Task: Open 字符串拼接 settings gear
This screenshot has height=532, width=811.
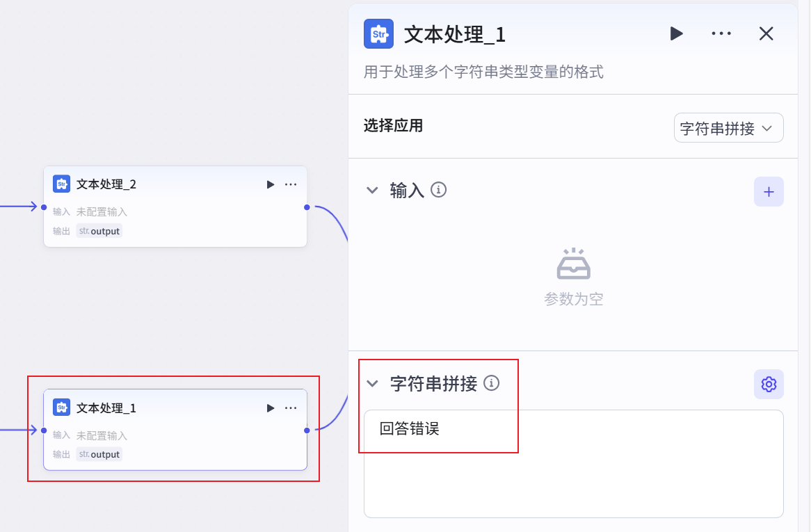Action: click(769, 384)
